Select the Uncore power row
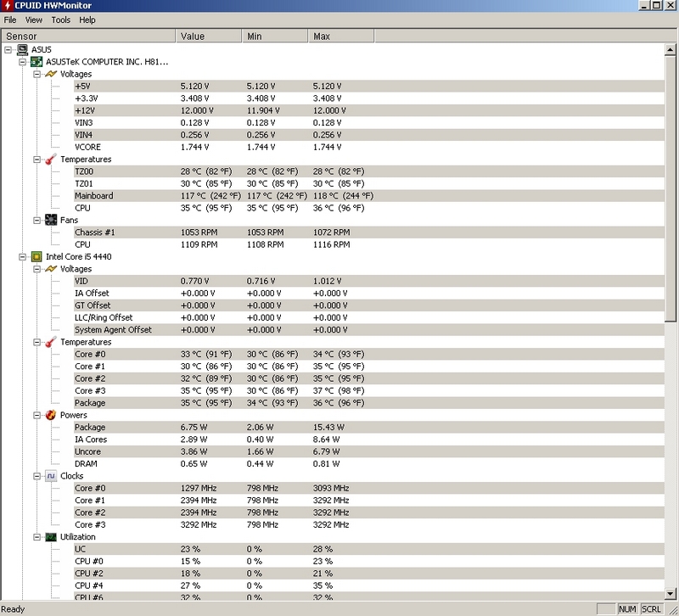Image resolution: width=679 pixels, height=616 pixels. [369, 451]
